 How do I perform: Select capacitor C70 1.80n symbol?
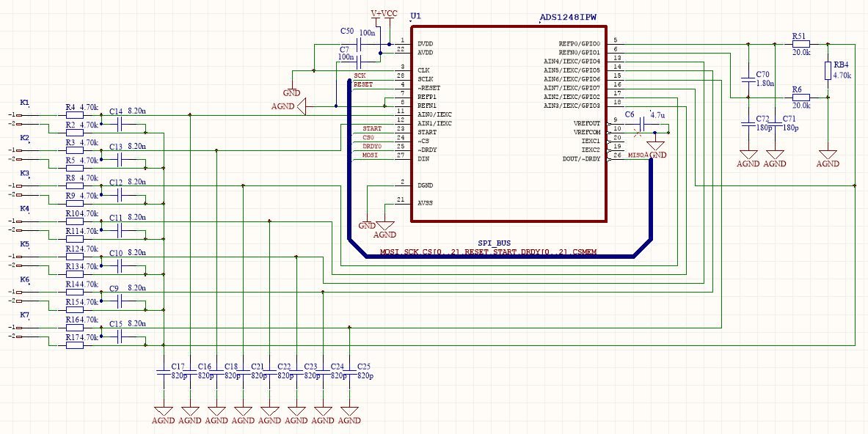(748, 80)
